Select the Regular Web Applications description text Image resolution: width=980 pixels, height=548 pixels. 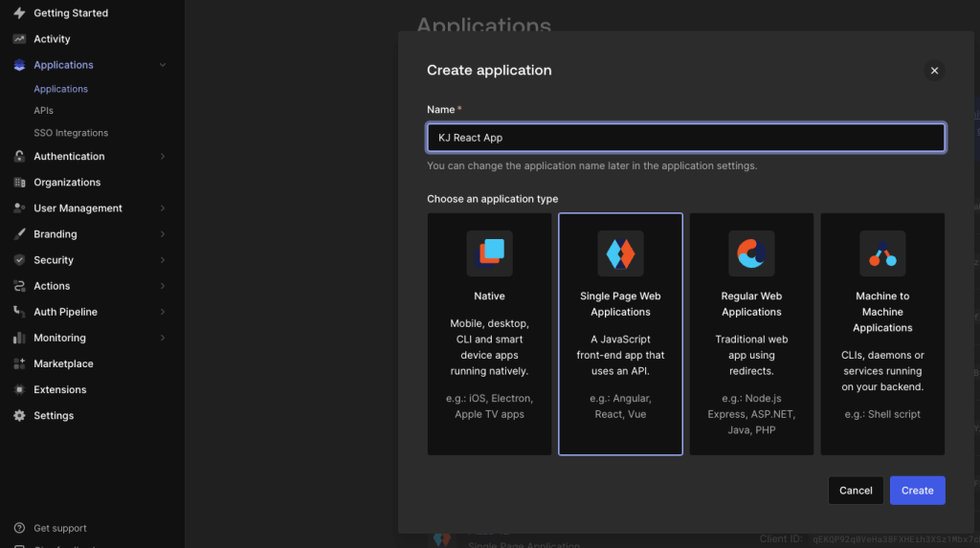point(751,355)
